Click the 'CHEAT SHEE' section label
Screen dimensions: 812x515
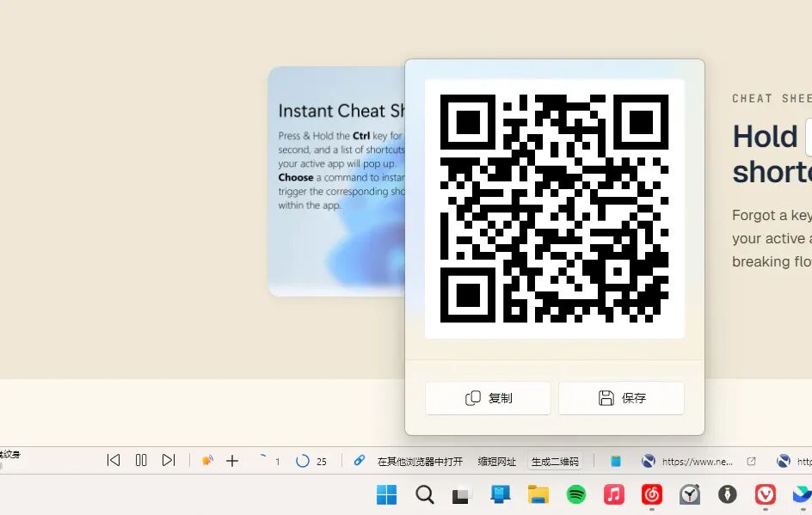coord(772,98)
